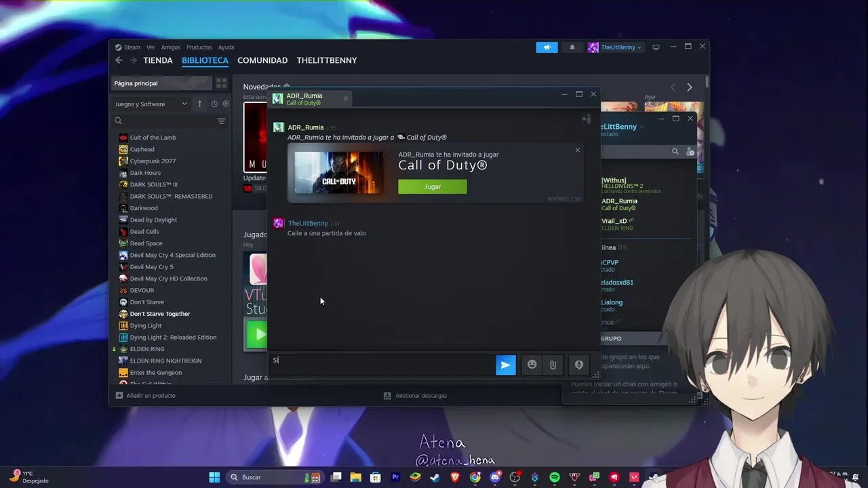Dismiss the Call of Duty invite card
Screen dimensions: 868x488
tap(578, 150)
